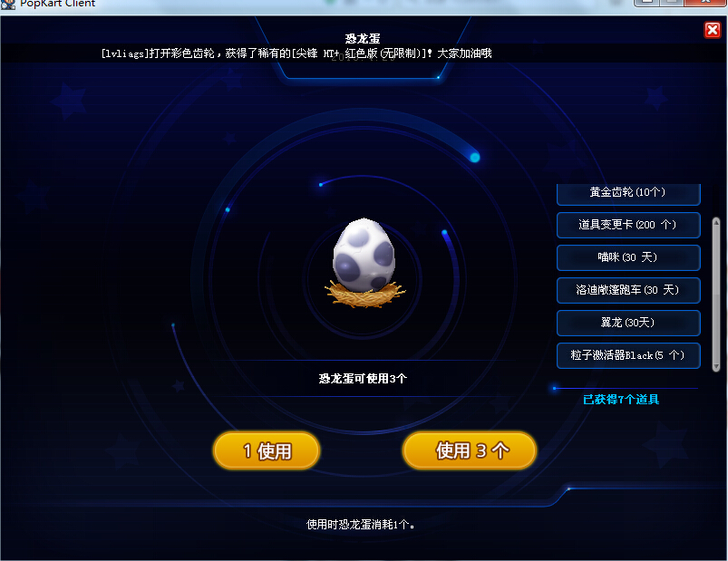
Task: Click the 恐龙蛋可使用3个 status text
Action: tap(363, 379)
